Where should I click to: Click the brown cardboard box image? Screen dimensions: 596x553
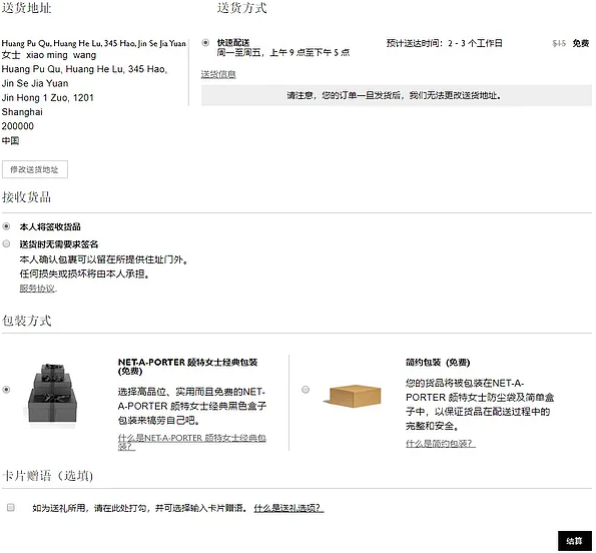pyautogui.click(x=353, y=396)
